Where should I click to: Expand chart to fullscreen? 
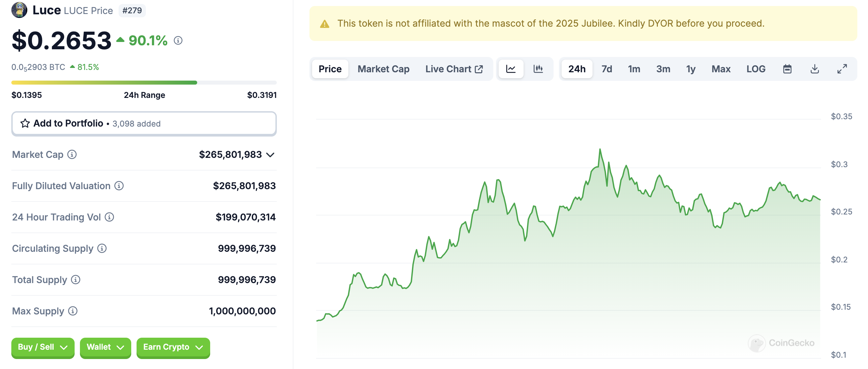[x=842, y=69]
